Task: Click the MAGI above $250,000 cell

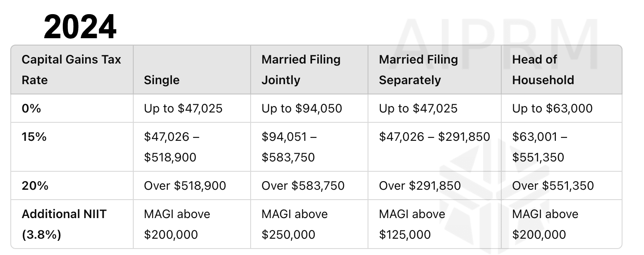Action: click(294, 224)
